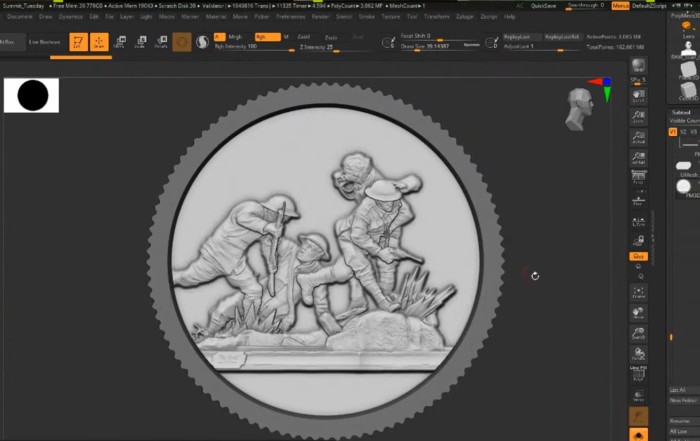The height and width of the screenshot is (441, 700).
Task: Select the Scale transform icon
Action: [x=140, y=42]
